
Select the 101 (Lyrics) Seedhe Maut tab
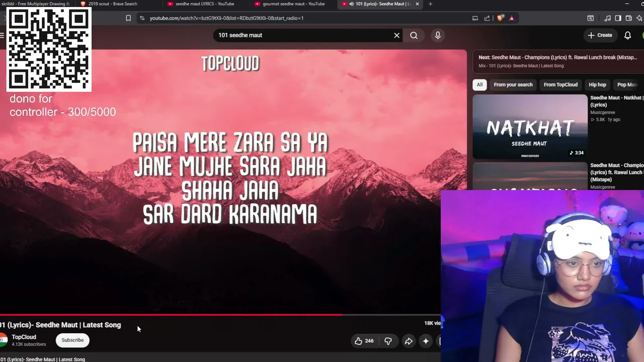380,4
